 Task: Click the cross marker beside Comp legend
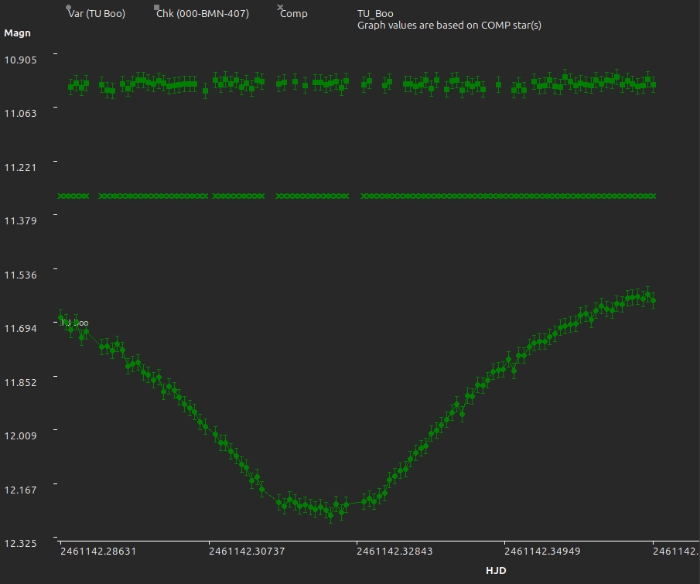point(281,8)
